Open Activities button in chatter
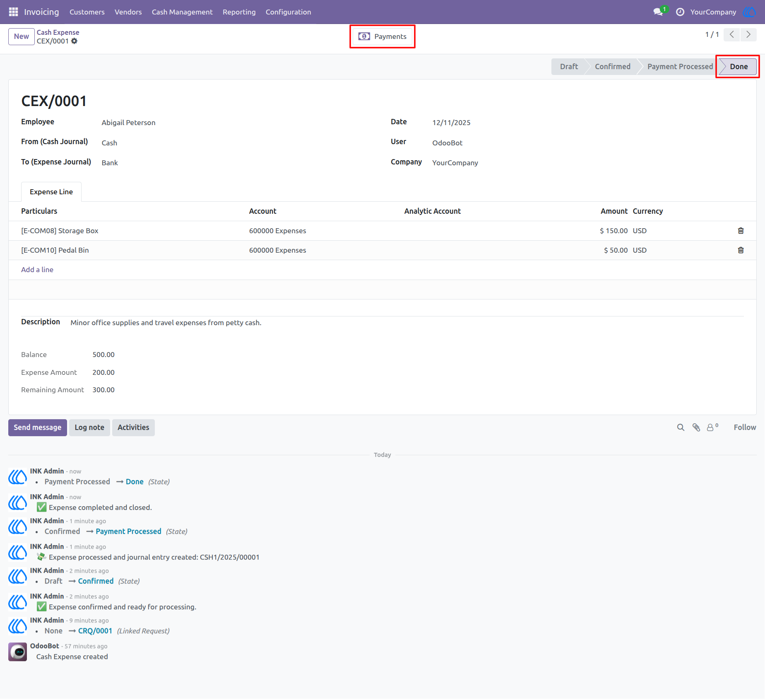 click(x=133, y=427)
